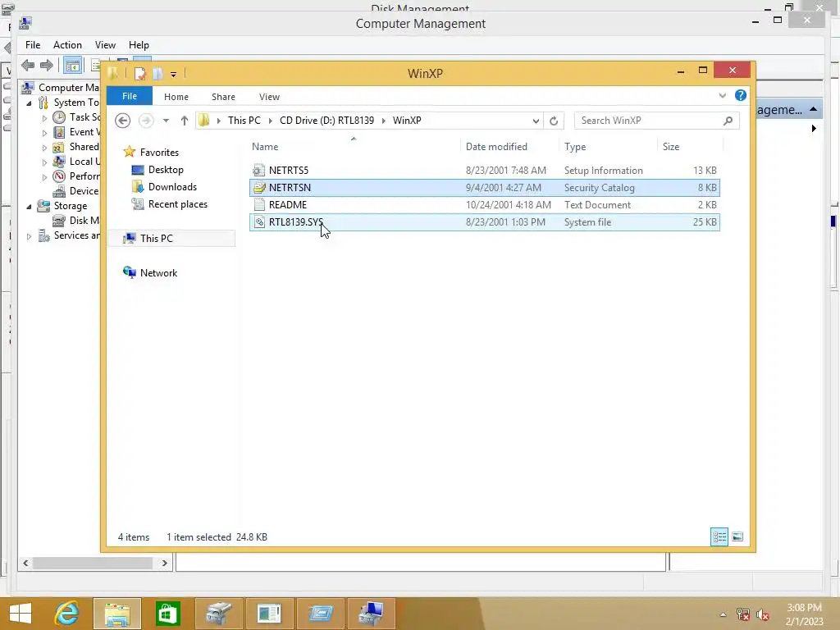This screenshot has height=630, width=840.
Task: Select the NETRTS5 setup information file
Action: (484, 171)
